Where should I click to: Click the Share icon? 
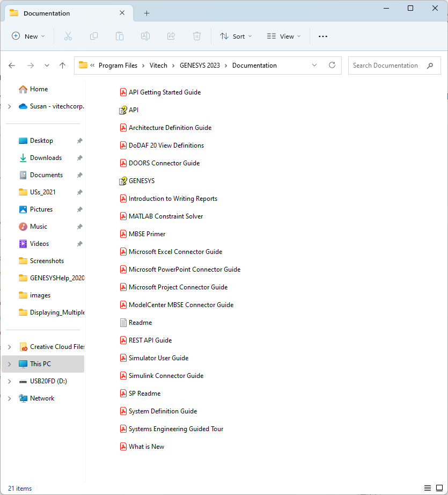click(171, 36)
